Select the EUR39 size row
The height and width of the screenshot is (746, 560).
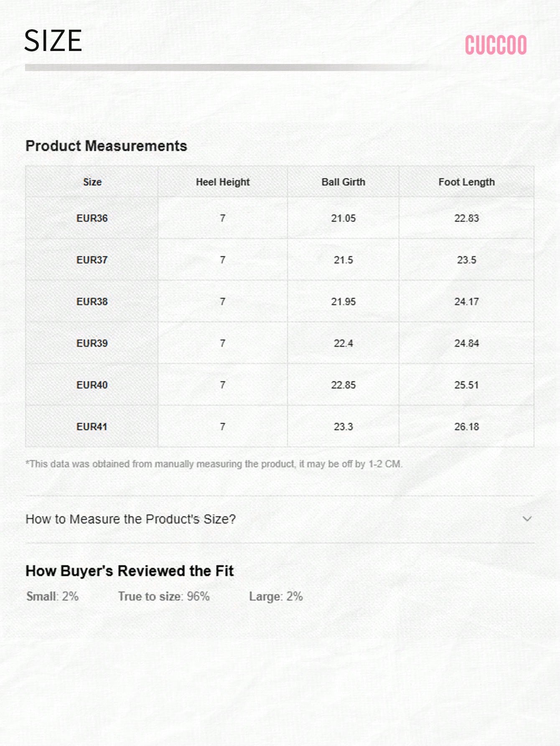point(280,343)
